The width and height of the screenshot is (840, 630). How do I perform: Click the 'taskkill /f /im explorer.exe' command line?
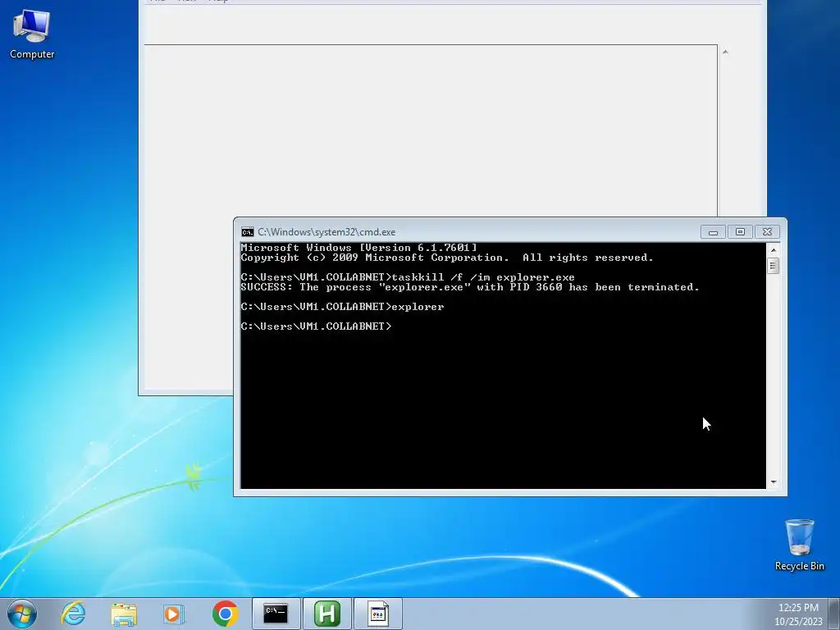pyautogui.click(x=408, y=277)
